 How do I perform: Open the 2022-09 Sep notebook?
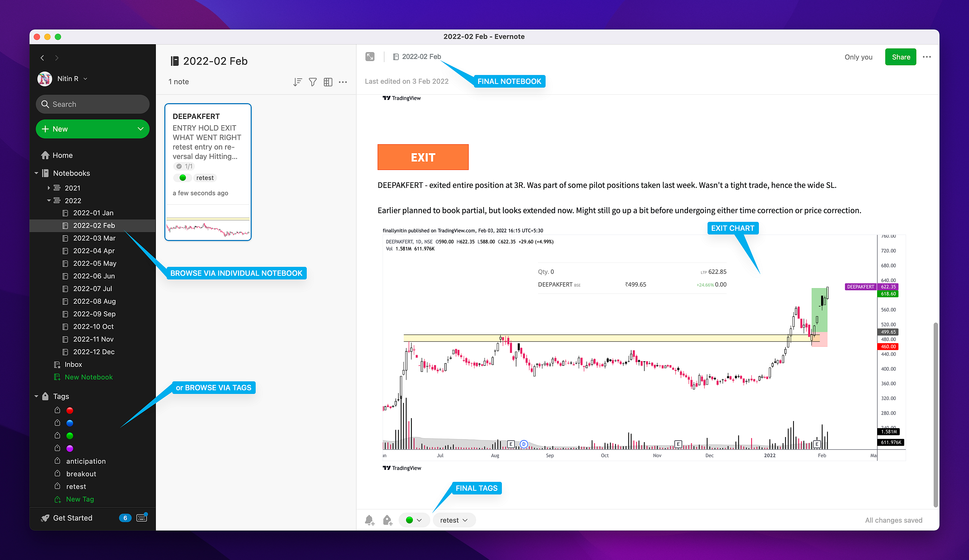coord(94,314)
